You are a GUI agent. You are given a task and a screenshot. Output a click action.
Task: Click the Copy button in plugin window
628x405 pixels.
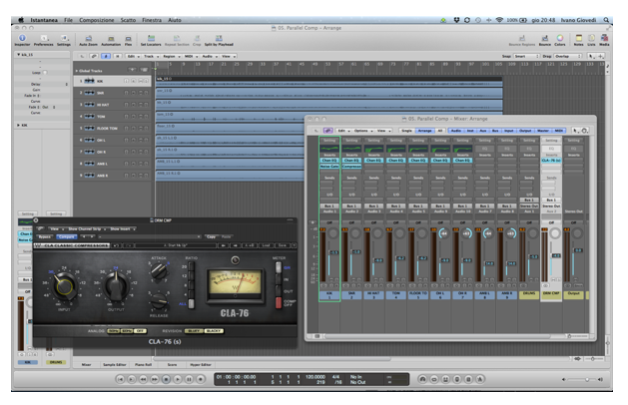click(211, 237)
